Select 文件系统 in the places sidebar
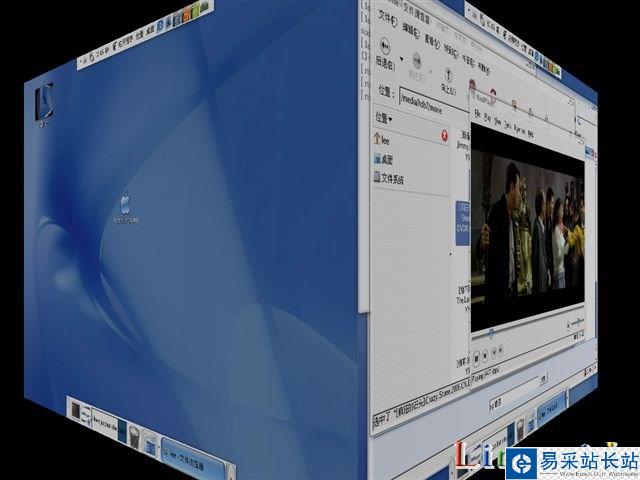Image resolution: width=640 pixels, height=480 pixels. tap(388, 178)
